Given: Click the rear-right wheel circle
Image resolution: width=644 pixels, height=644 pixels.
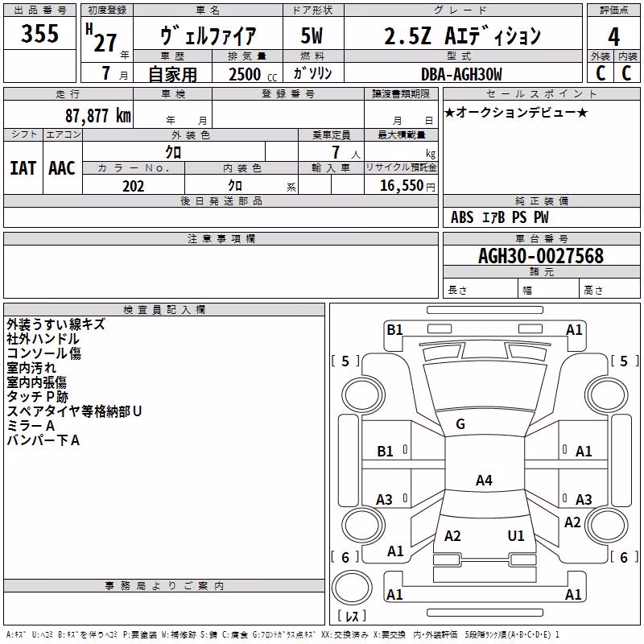Looking at the screenshot, I should pos(607,525).
